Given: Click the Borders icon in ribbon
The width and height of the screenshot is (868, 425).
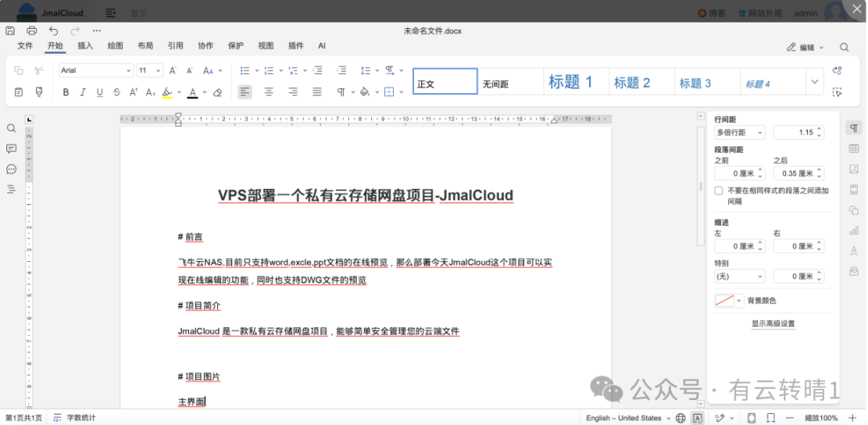Looking at the screenshot, I should coord(389,92).
